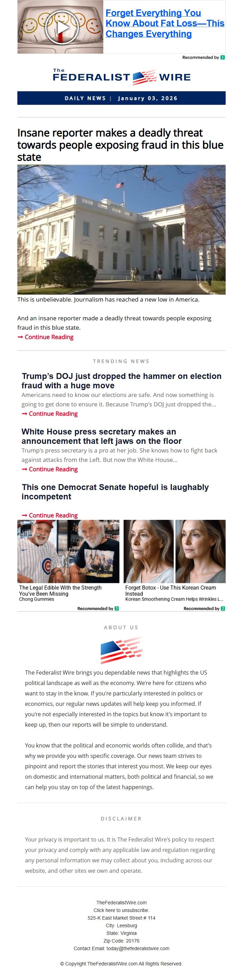The height and width of the screenshot is (980, 243).
Task: Click the top Recommended by badge icon
Action: [x=223, y=58]
